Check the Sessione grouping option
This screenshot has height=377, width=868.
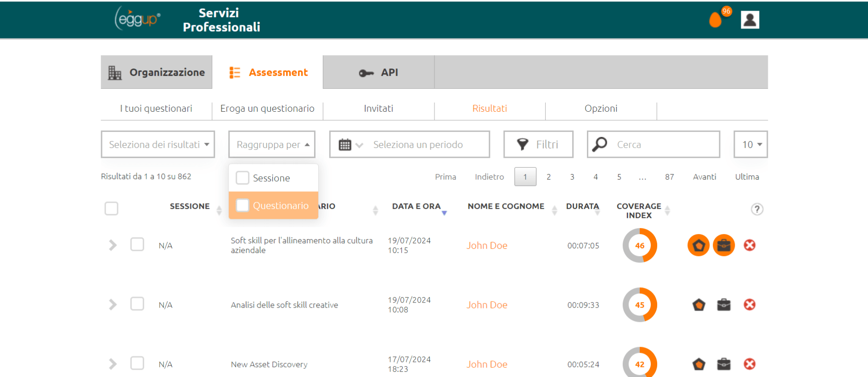pyautogui.click(x=242, y=178)
